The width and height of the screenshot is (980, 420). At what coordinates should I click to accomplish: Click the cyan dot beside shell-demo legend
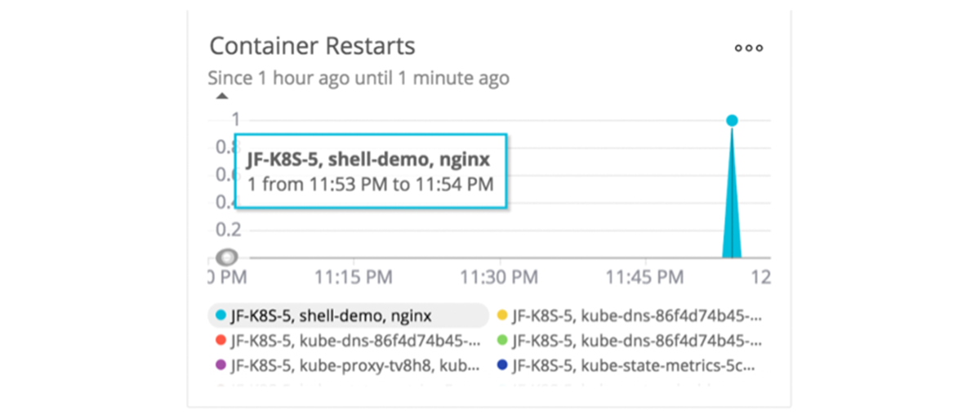pos(220,315)
